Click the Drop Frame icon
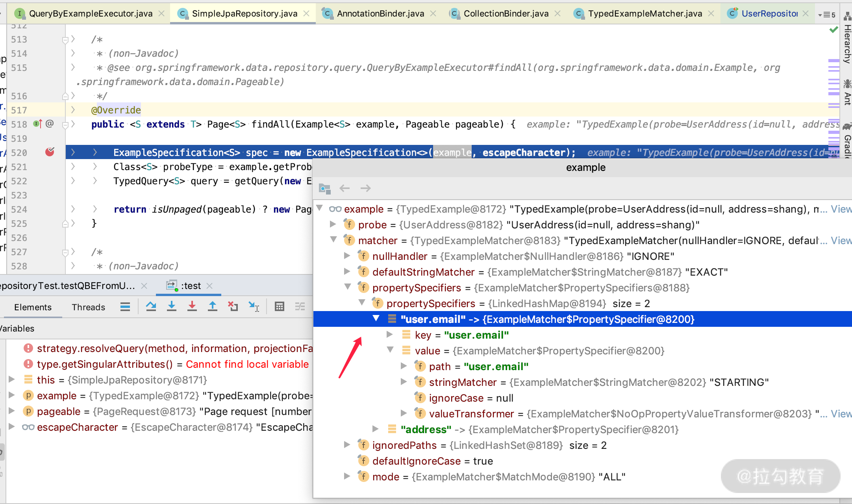Image resolution: width=852 pixels, height=504 pixels. [x=233, y=306]
